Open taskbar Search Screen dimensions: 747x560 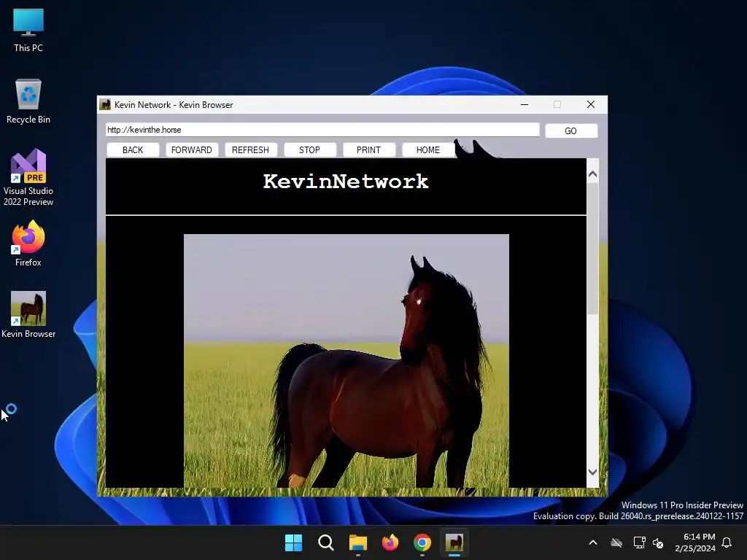[x=326, y=542]
